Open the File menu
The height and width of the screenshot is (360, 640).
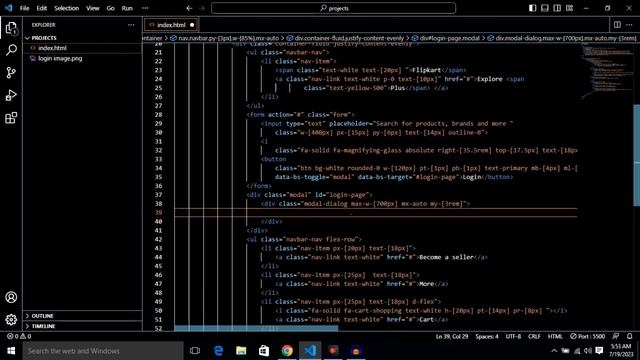[x=24, y=8]
